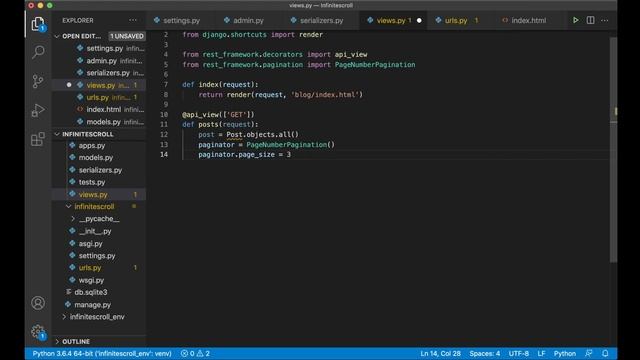Open models.py in the project tree
This screenshot has width=640, height=360.
pyautogui.click(x=99, y=158)
